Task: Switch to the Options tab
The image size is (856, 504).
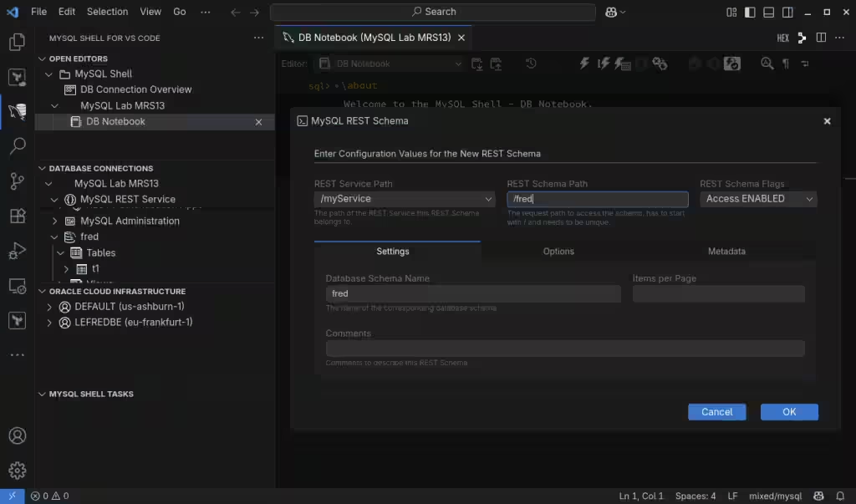Action: tap(558, 252)
